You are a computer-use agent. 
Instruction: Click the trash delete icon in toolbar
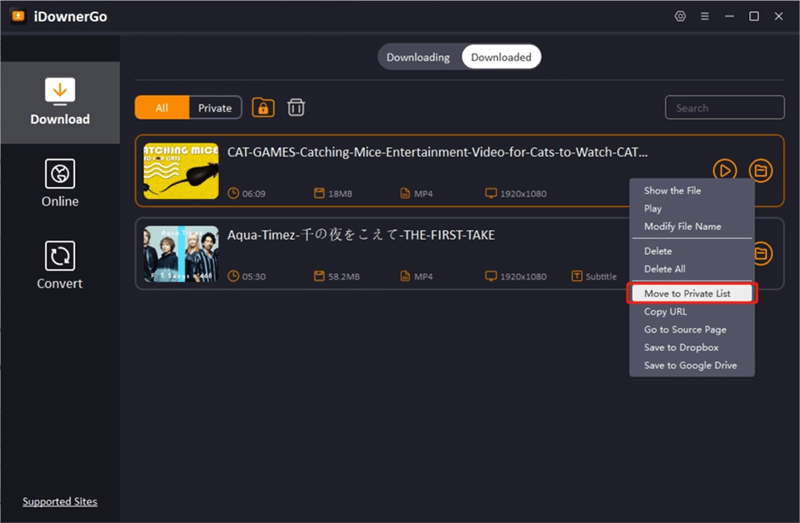[296, 108]
